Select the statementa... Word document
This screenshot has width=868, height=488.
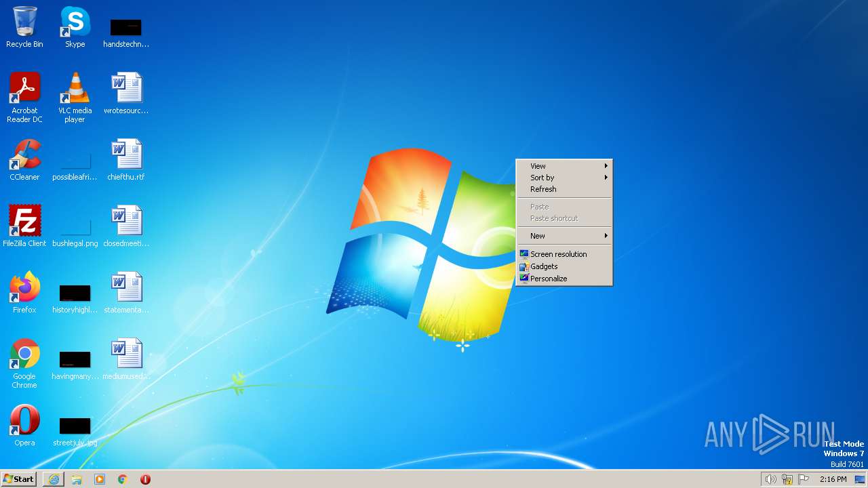126,293
